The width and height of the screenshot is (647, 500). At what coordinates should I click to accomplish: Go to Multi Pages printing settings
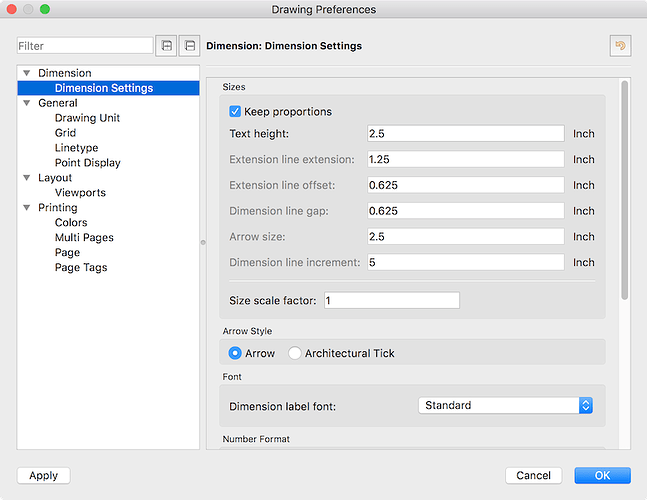coord(84,238)
